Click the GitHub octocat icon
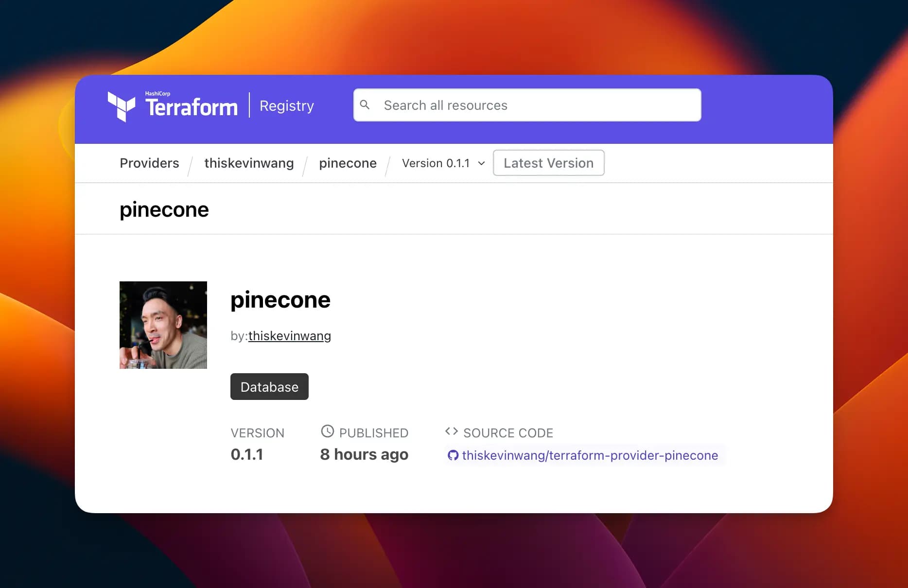 click(453, 455)
